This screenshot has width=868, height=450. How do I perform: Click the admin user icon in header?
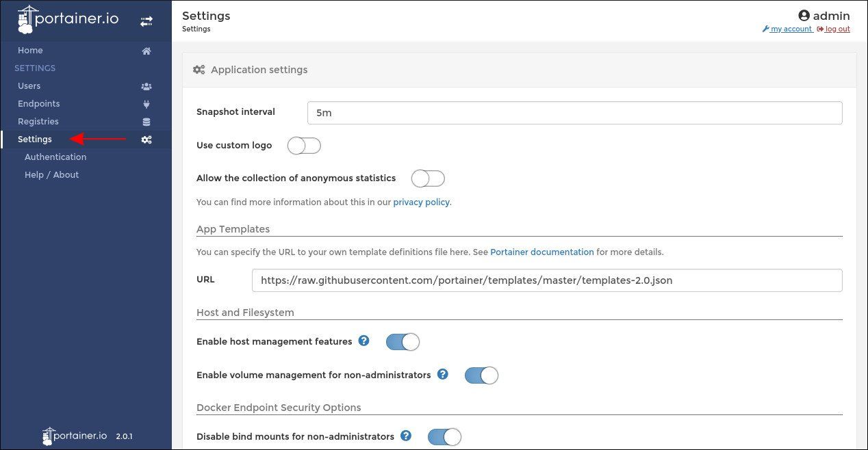click(x=805, y=15)
